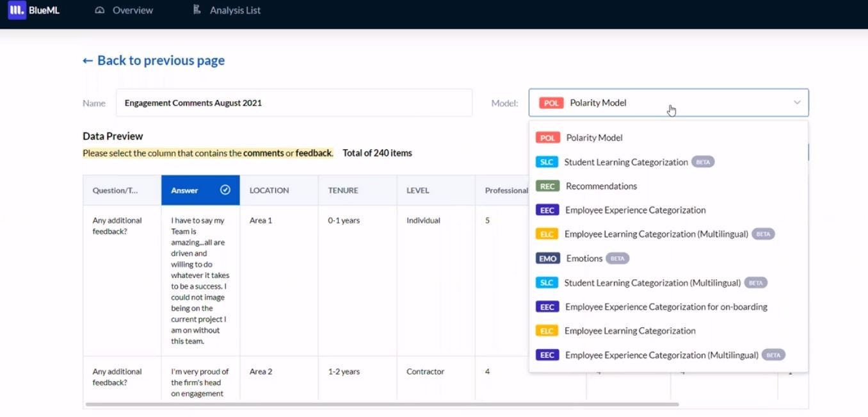This screenshot has width=868, height=417.
Task: Select the LEVEL column header
Action: click(x=436, y=190)
